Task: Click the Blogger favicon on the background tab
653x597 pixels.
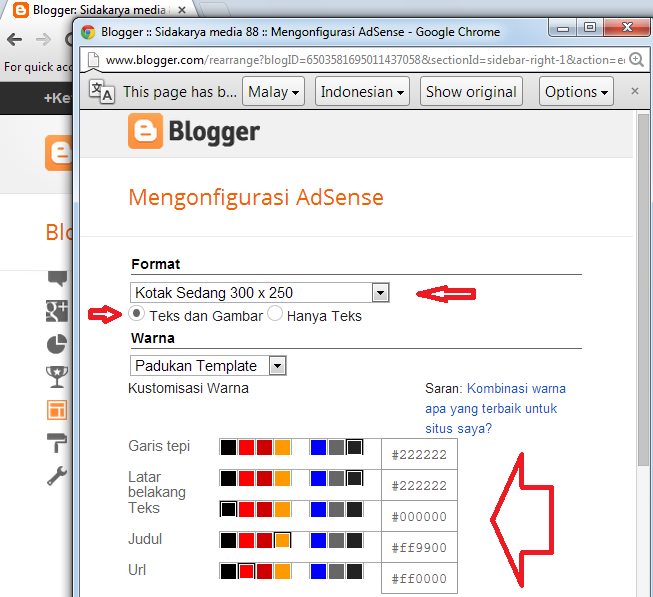Action: (x=20, y=10)
